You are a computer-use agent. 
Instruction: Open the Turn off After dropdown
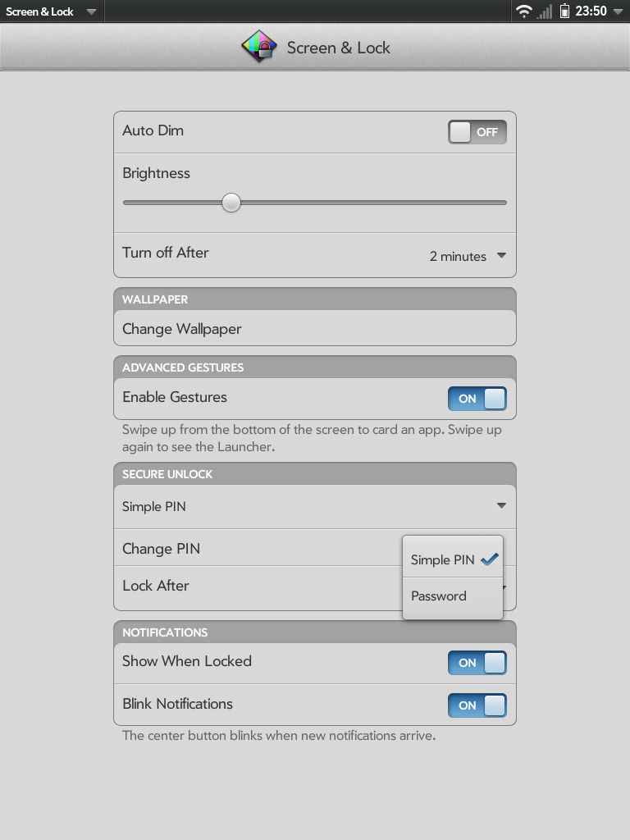coord(467,257)
